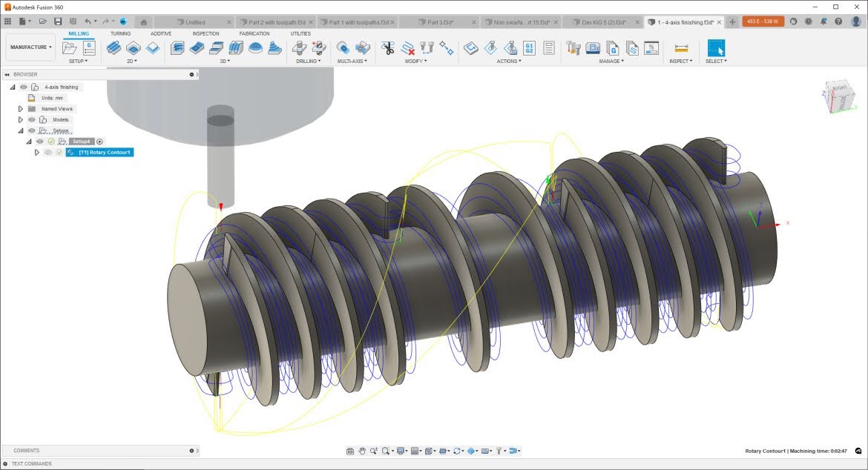Toggle visibility eye of Models folder
The width and height of the screenshot is (868, 470).
click(x=32, y=119)
